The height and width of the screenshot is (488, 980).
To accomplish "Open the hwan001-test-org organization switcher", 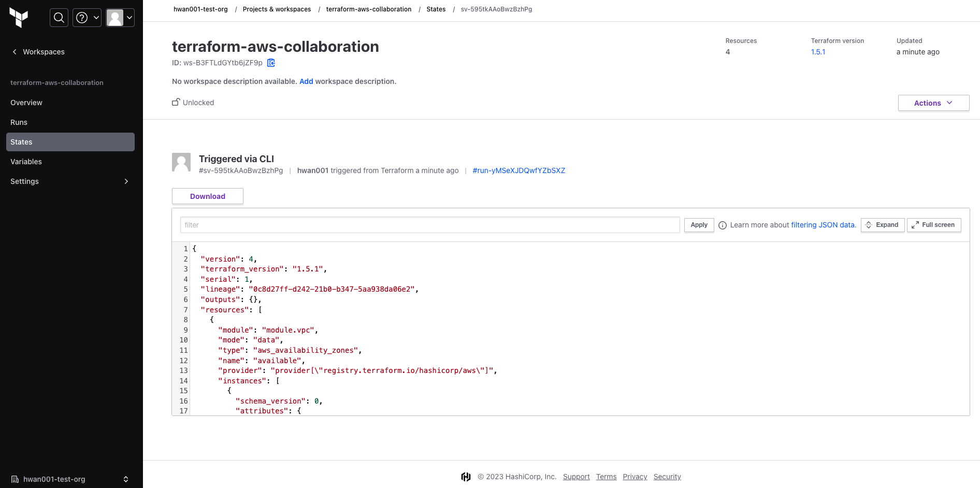I will click(70, 479).
